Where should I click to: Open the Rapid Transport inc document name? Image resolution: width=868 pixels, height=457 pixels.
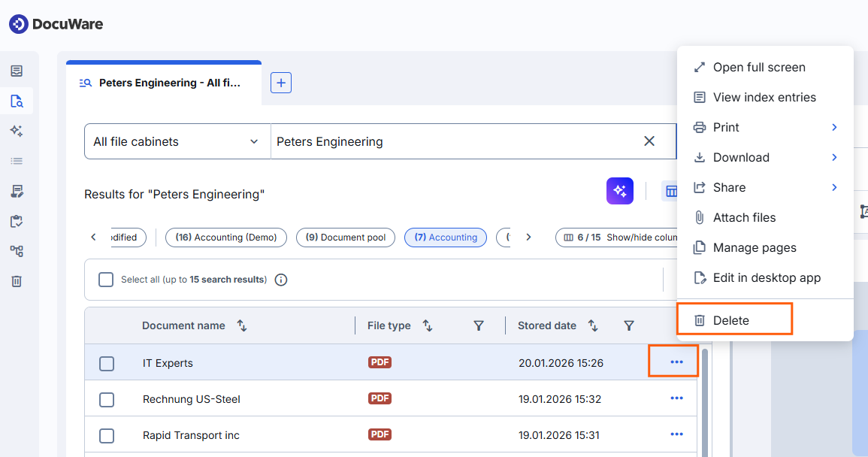191,435
